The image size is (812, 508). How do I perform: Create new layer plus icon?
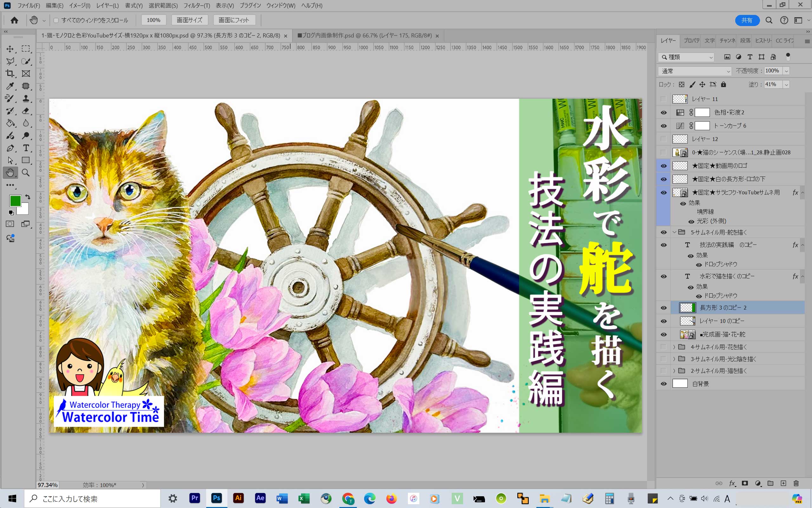[x=783, y=484]
